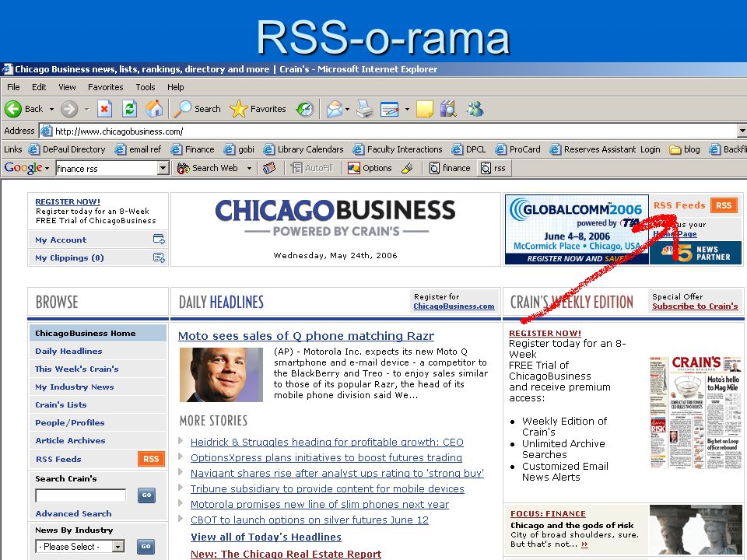747x560 pixels.
Task: Open Search Web dropdown arrow
Action: pos(249,168)
